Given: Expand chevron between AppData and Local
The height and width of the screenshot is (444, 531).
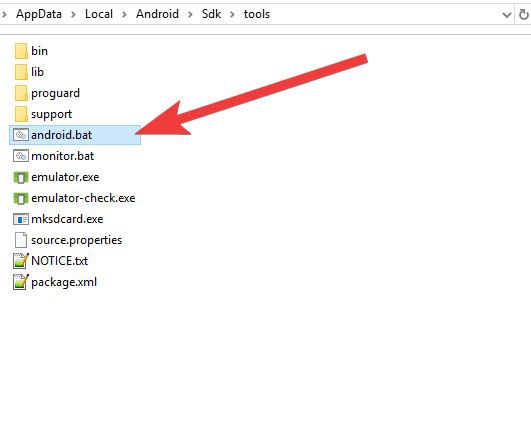Looking at the screenshot, I should [73, 14].
